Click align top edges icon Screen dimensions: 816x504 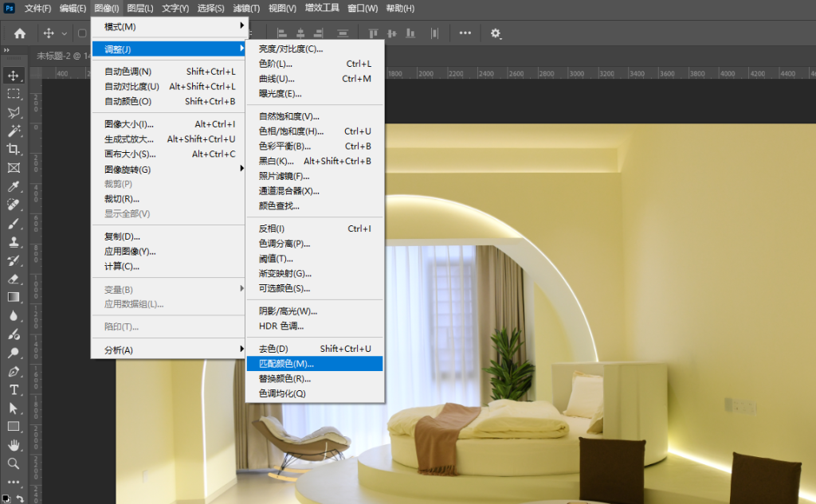pyautogui.click(x=373, y=33)
